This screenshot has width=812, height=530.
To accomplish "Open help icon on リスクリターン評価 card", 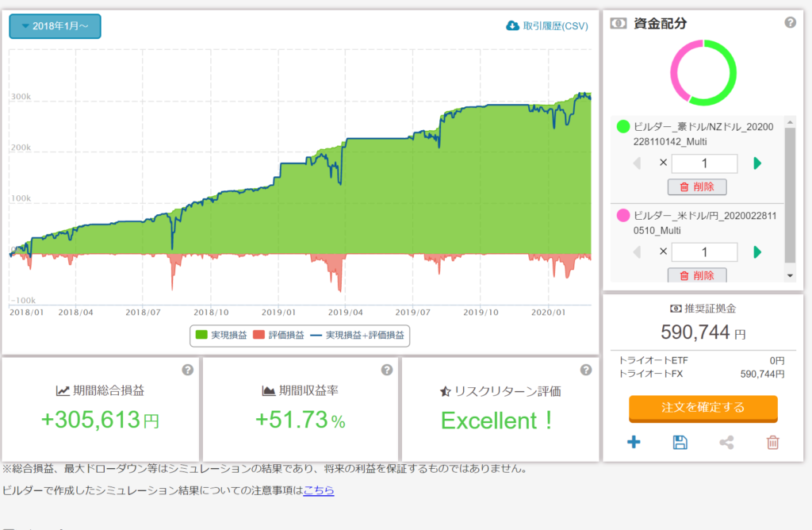I will [x=586, y=370].
